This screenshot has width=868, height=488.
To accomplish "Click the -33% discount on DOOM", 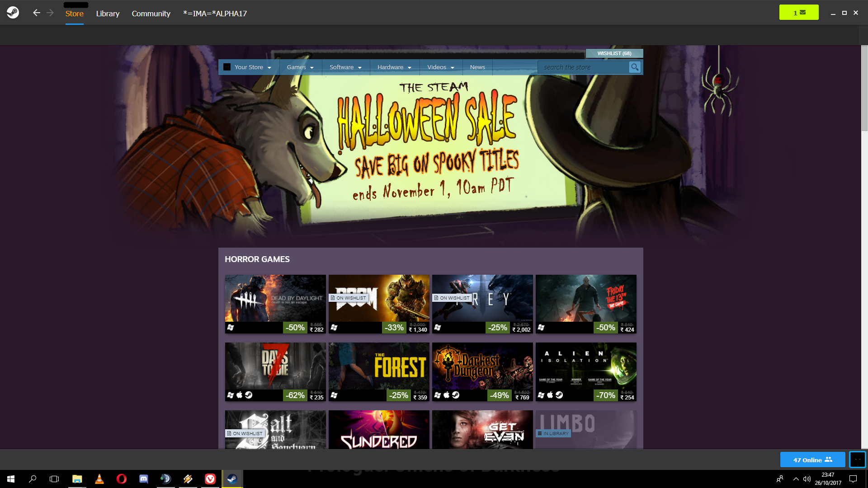I will [394, 328].
